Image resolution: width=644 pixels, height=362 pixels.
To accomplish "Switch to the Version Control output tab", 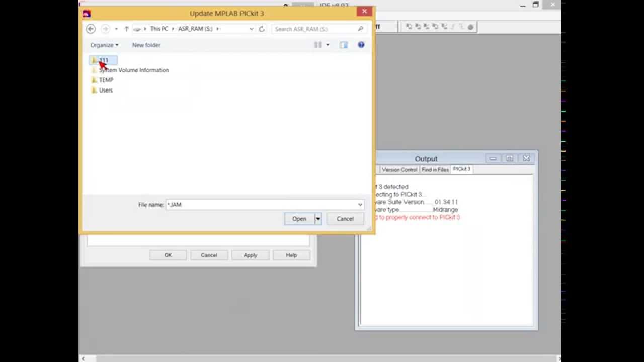I will (x=399, y=170).
